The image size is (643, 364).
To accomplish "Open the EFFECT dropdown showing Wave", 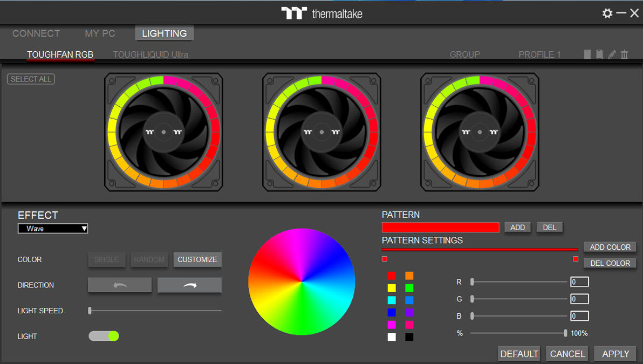I will coord(52,229).
